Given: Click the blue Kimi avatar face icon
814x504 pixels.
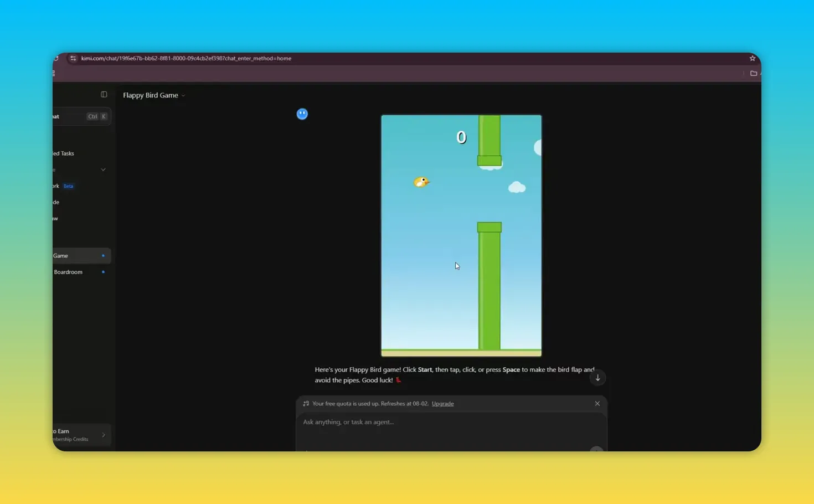Looking at the screenshot, I should [302, 114].
